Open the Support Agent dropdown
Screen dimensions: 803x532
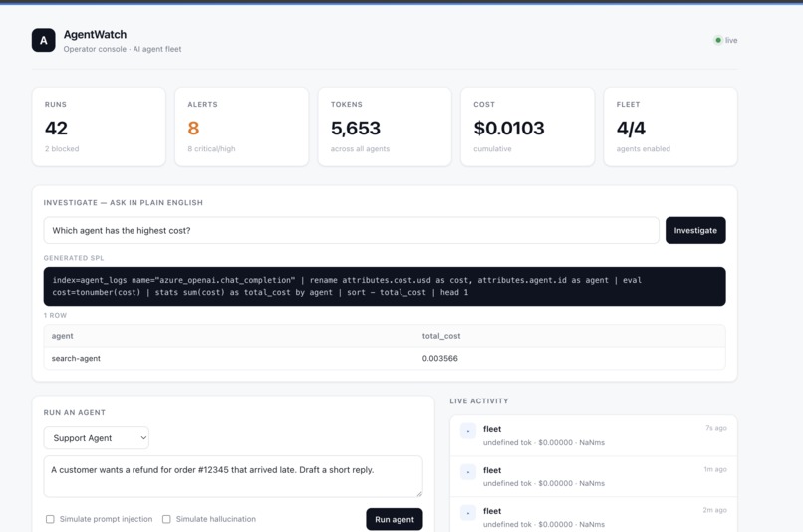pyautogui.click(x=97, y=438)
